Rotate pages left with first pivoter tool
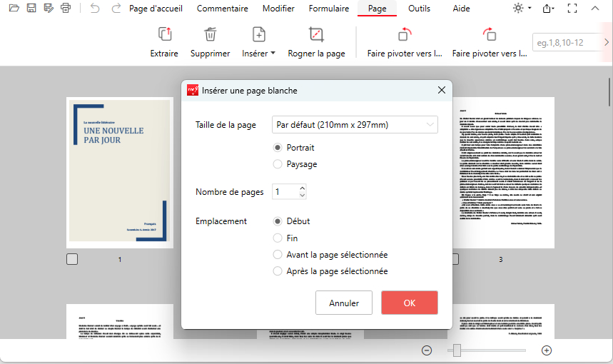Viewport: 613px width, 364px height. pyautogui.click(x=405, y=42)
